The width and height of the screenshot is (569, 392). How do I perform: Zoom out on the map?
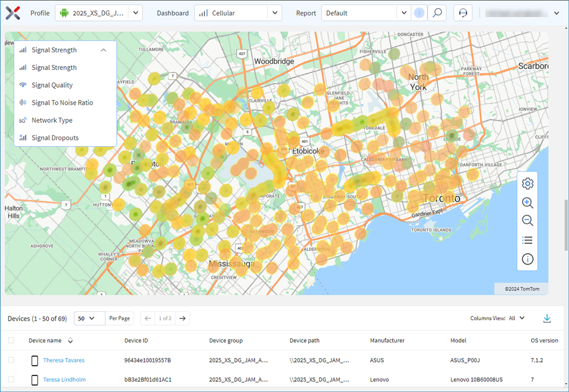(x=527, y=221)
